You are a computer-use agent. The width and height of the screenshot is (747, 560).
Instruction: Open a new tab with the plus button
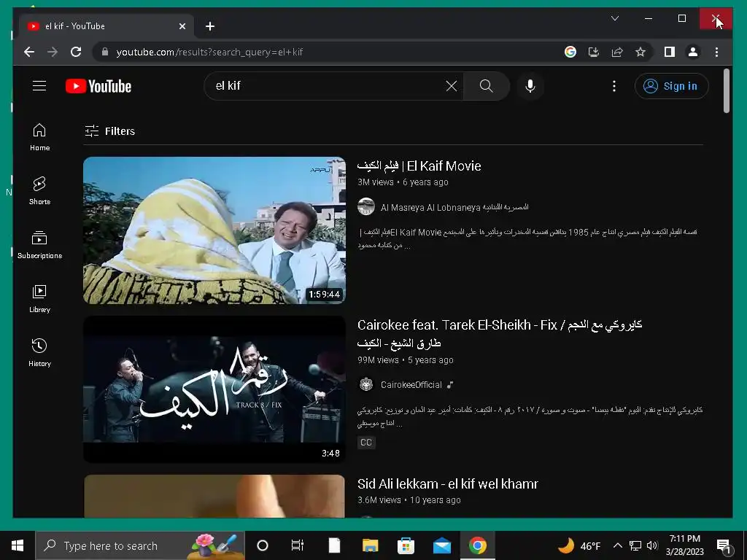(210, 26)
